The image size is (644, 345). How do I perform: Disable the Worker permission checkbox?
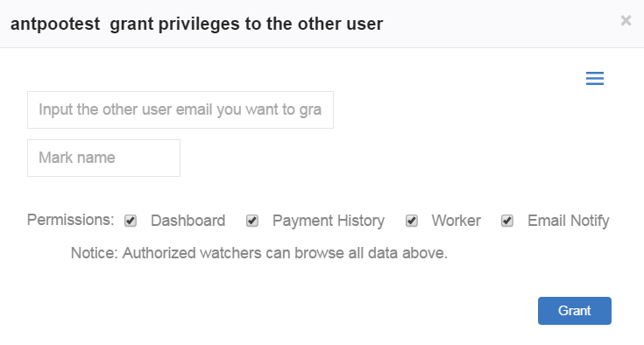click(412, 221)
